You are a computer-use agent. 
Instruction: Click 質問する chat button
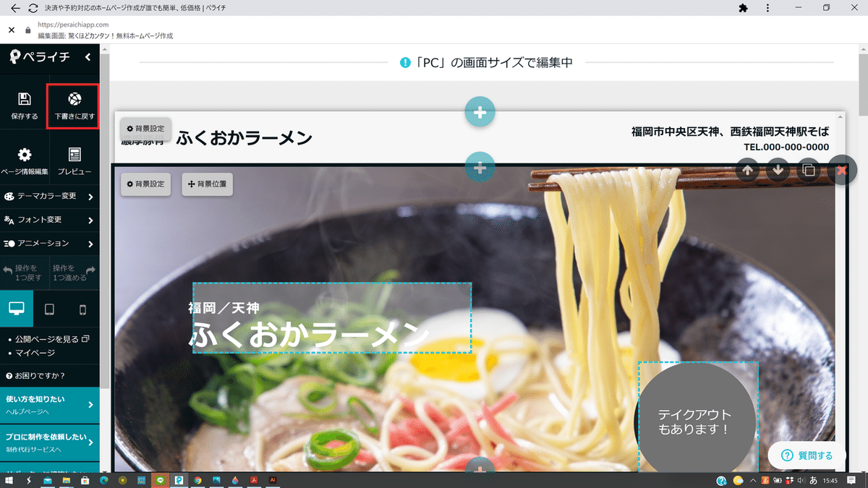click(x=807, y=455)
